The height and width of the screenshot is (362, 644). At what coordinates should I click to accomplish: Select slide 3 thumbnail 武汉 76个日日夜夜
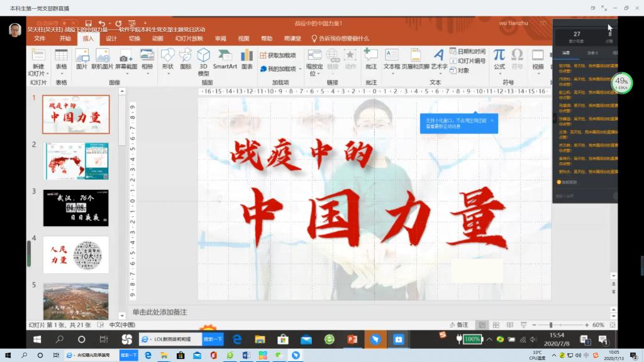tap(75, 207)
